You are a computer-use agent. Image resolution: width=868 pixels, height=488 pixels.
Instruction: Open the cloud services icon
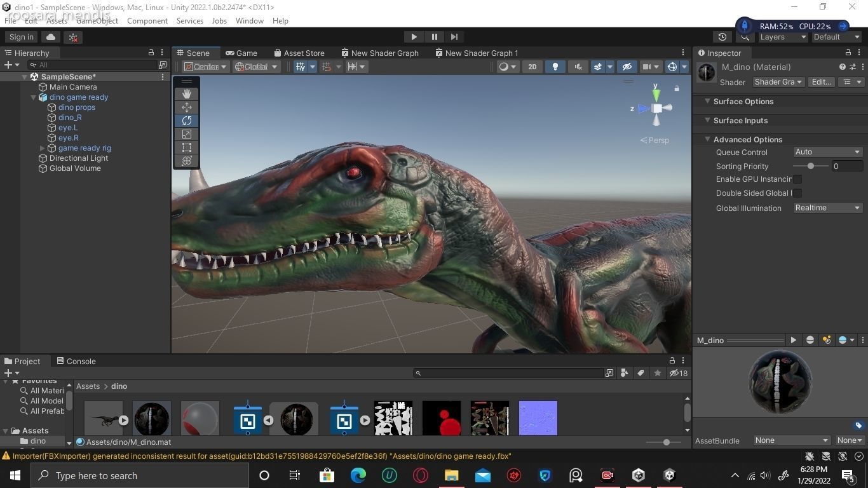point(51,37)
